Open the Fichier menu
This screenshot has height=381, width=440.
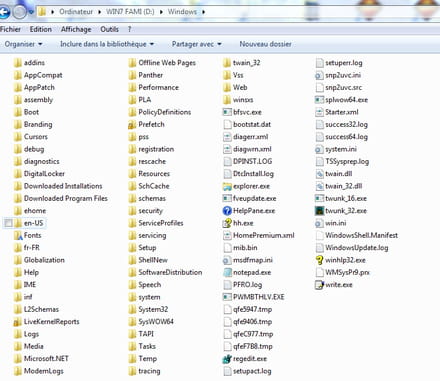(x=10, y=29)
